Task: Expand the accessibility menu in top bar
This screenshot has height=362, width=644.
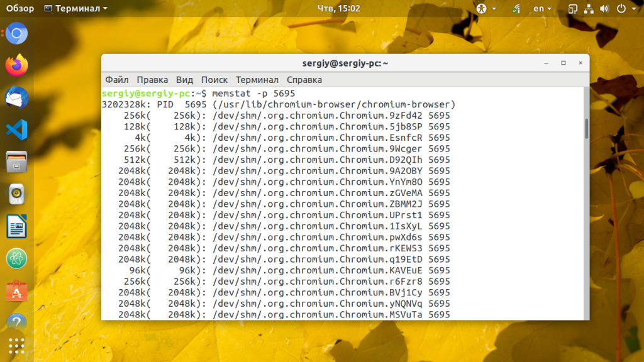Action: pos(486,8)
